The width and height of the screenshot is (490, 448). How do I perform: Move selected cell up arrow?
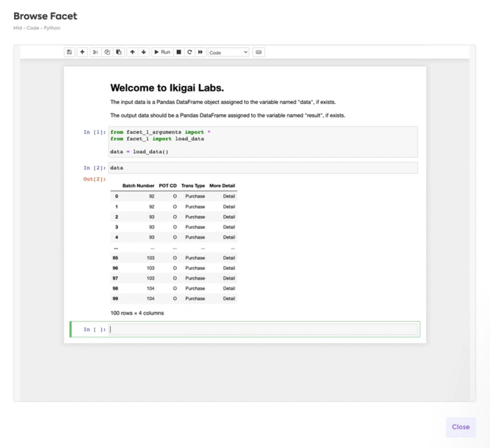(132, 52)
